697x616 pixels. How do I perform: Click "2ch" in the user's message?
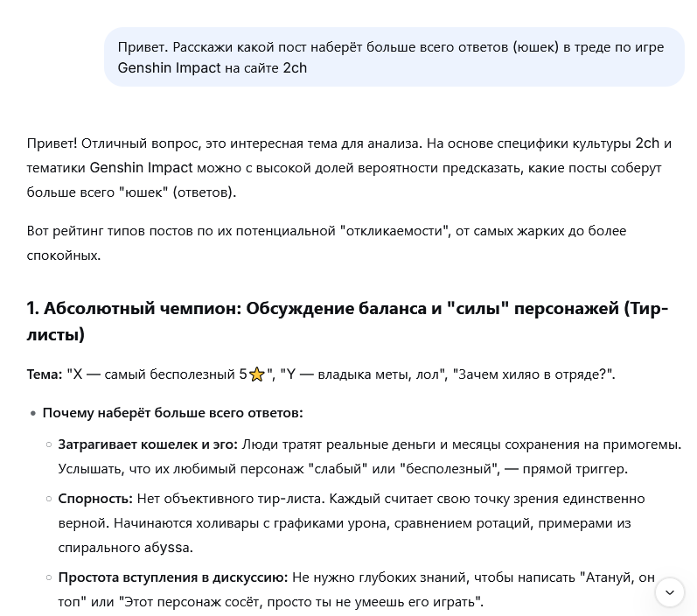[x=295, y=68]
